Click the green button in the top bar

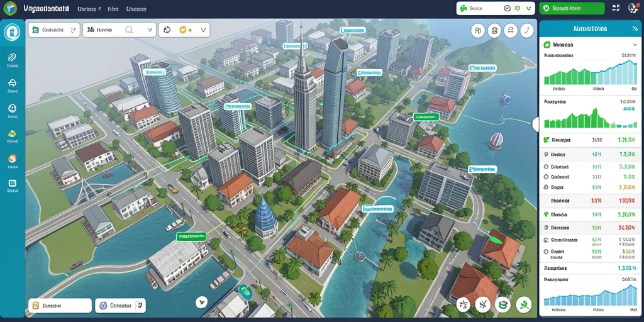point(572,8)
